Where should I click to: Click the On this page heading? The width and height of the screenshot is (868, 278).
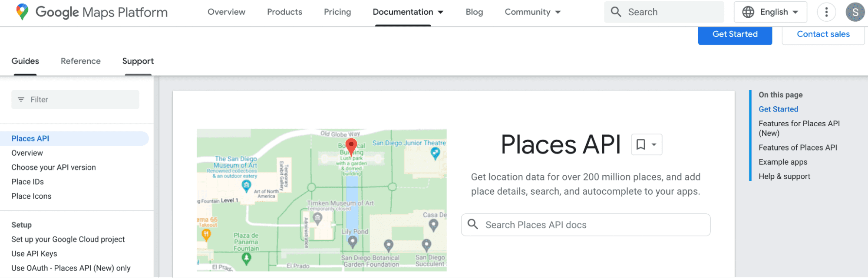point(780,95)
